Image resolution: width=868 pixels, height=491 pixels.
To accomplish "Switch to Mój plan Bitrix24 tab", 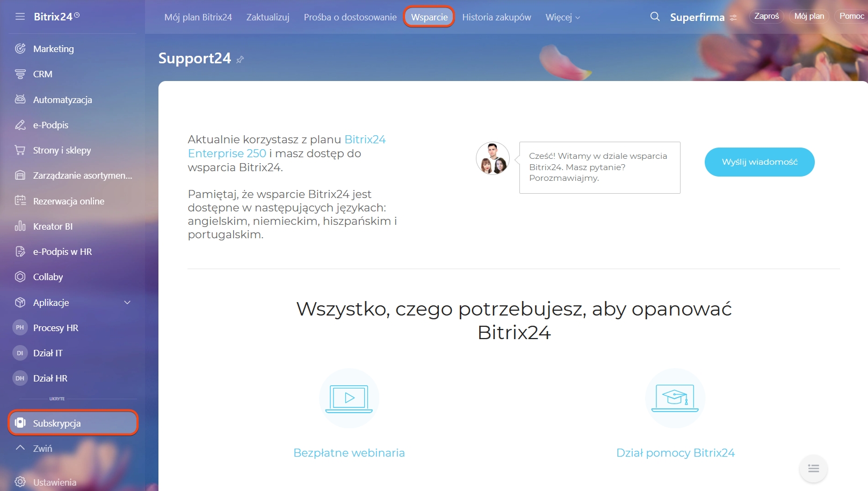I will [x=198, y=17].
